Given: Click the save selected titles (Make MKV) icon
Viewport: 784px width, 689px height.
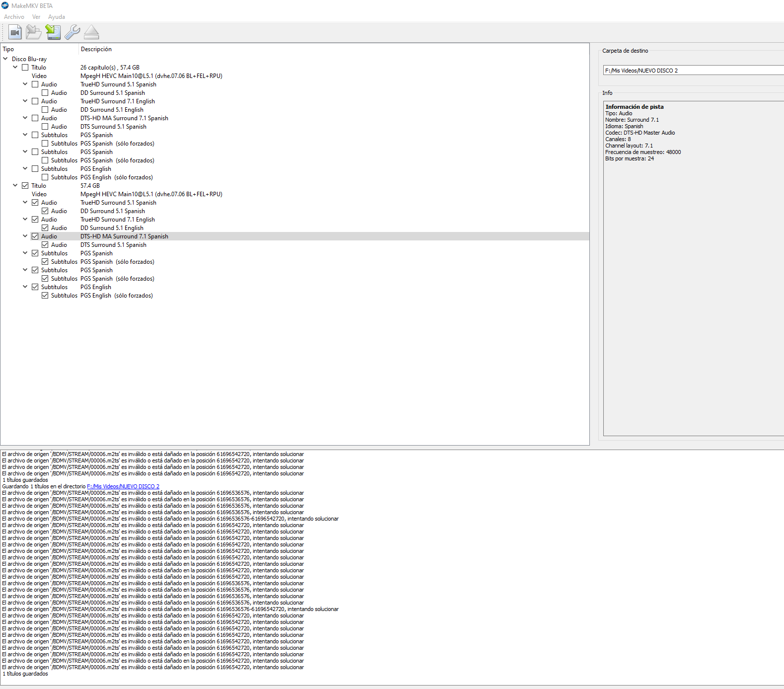Looking at the screenshot, I should click(x=53, y=32).
